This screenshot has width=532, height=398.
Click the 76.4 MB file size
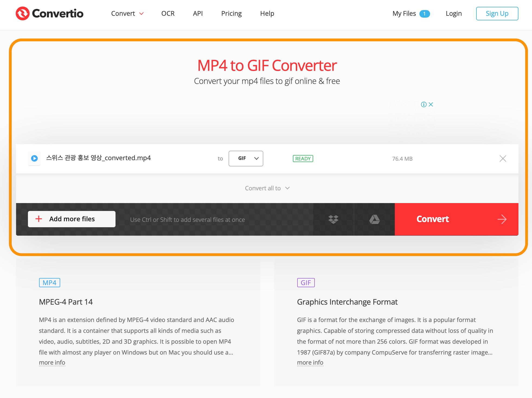pos(402,159)
